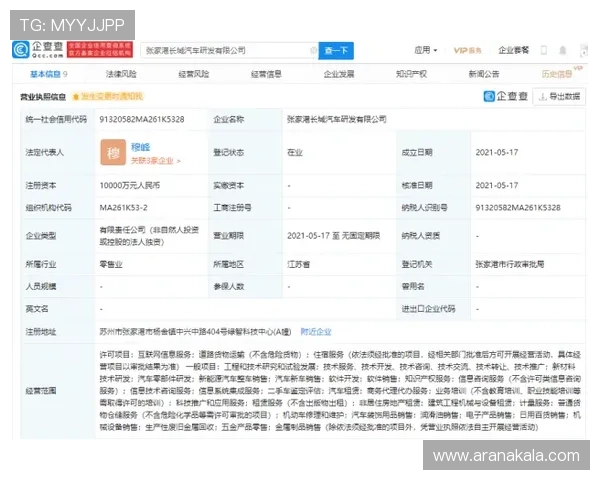Click the 进出口企业代码 label

428,309
